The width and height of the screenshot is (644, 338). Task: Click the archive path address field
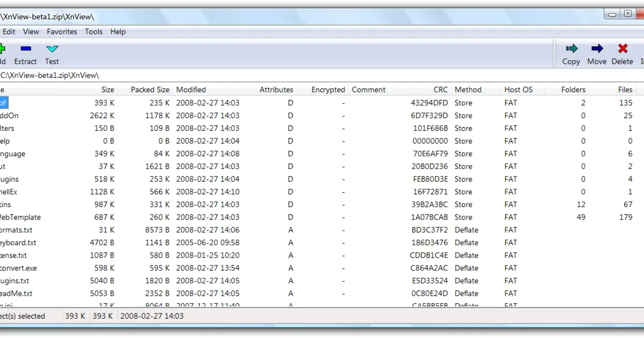click(322, 76)
